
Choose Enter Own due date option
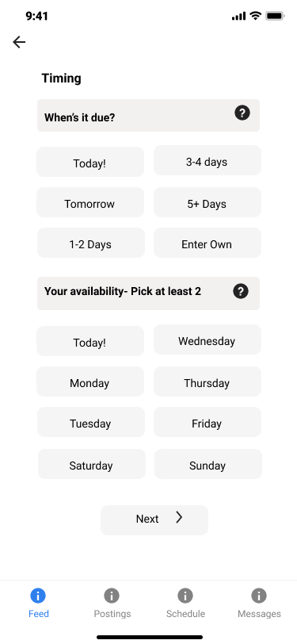[x=208, y=243]
